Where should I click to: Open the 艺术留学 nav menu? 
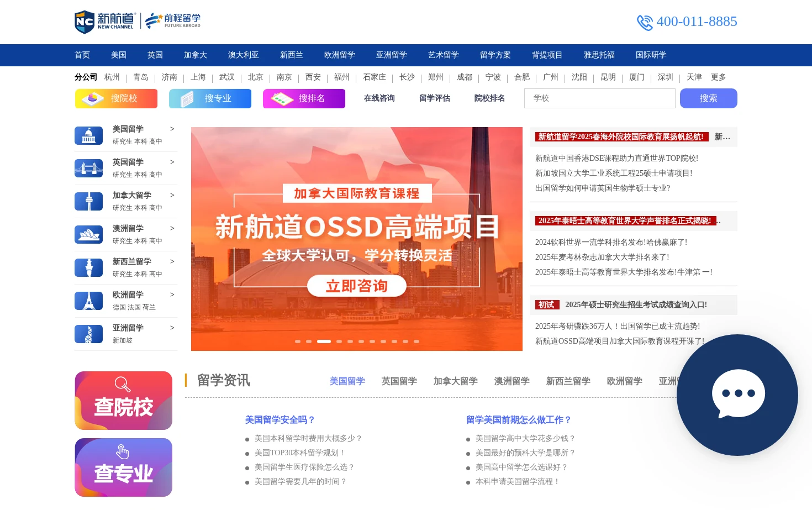(x=444, y=55)
